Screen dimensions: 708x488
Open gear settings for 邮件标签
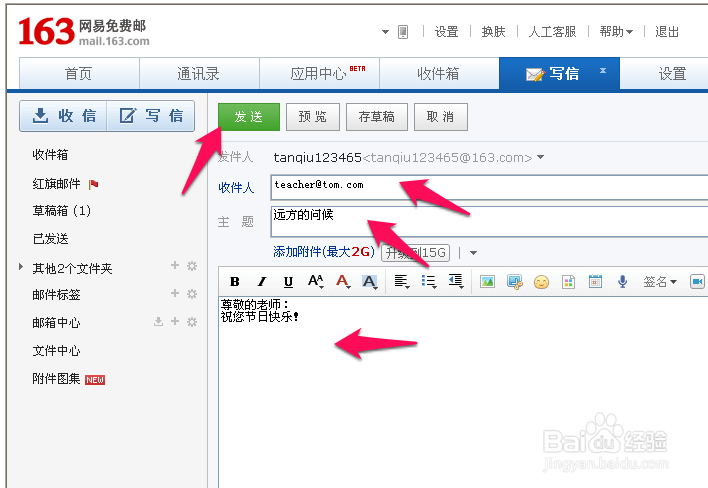point(192,294)
